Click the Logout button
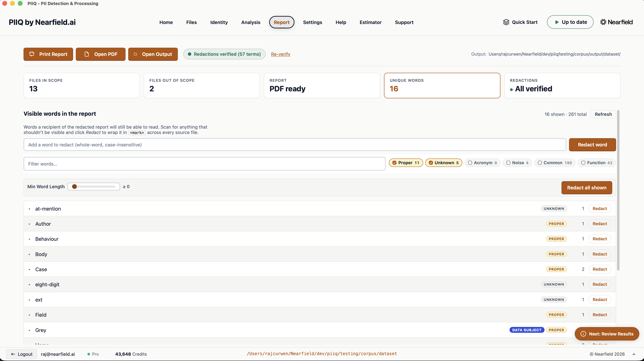The height and width of the screenshot is (361, 644). click(22, 354)
